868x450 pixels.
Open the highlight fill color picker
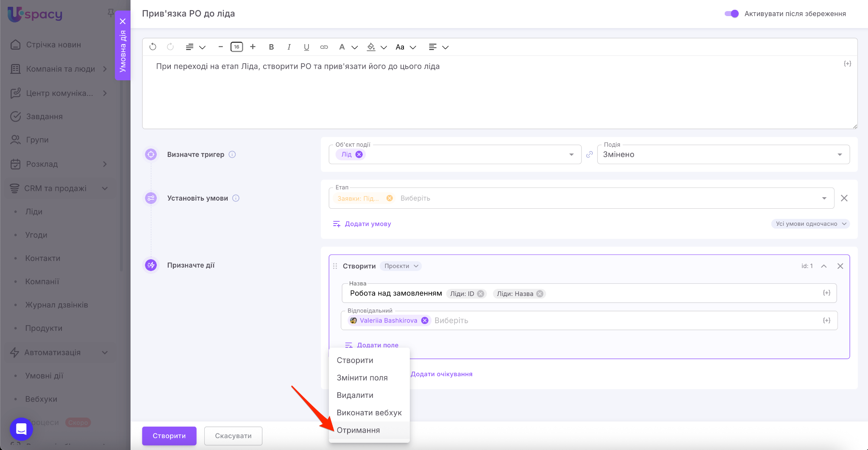pos(371,47)
